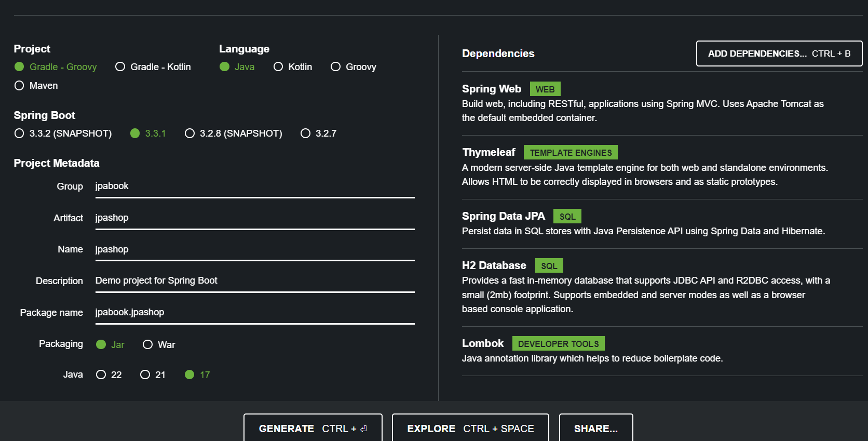The width and height of the screenshot is (868, 441).
Task: Select Spring Boot 3.3.2 (SNAPSHOT)
Action: click(x=63, y=133)
